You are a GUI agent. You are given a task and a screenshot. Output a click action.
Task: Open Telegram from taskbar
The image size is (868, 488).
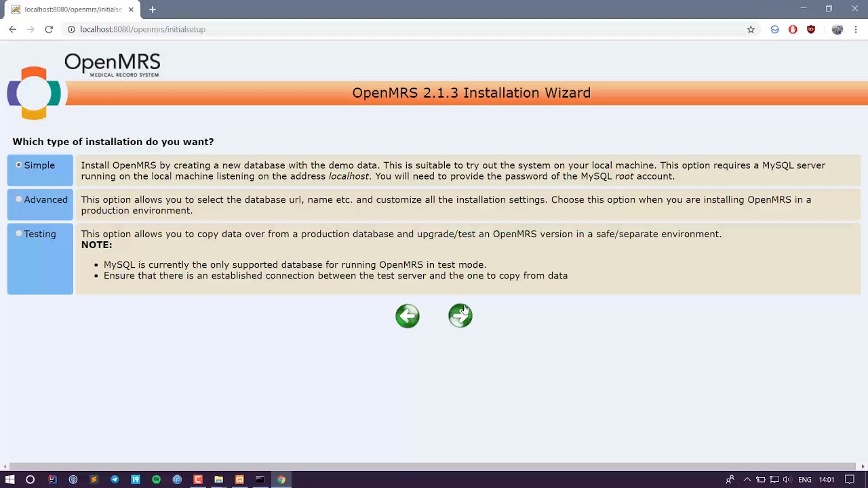115,480
